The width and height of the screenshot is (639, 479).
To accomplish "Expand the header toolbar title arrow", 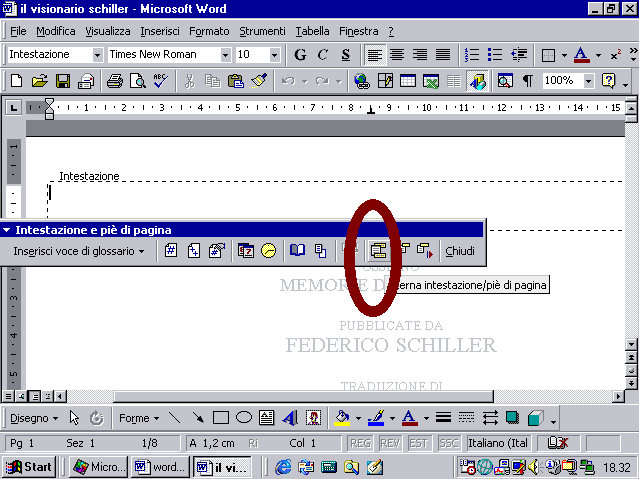I will (7, 230).
